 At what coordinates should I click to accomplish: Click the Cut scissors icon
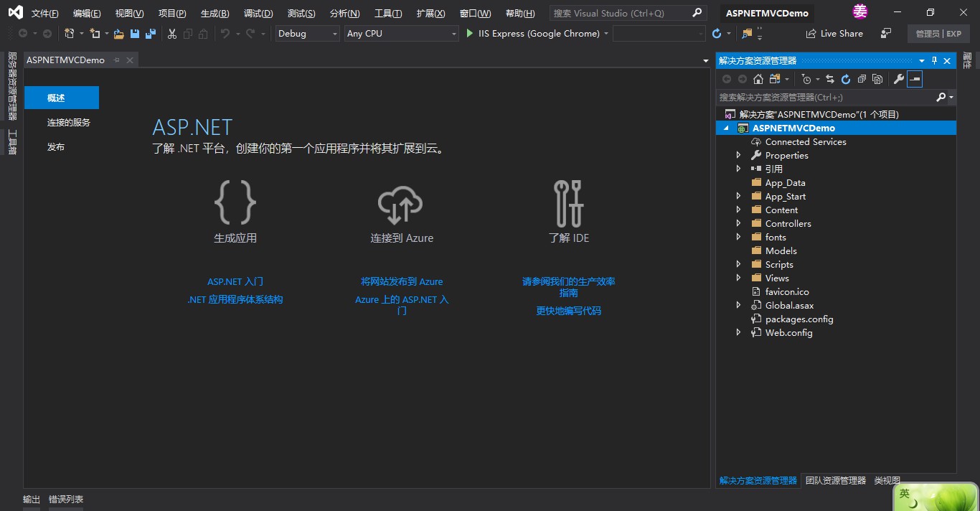coord(172,34)
